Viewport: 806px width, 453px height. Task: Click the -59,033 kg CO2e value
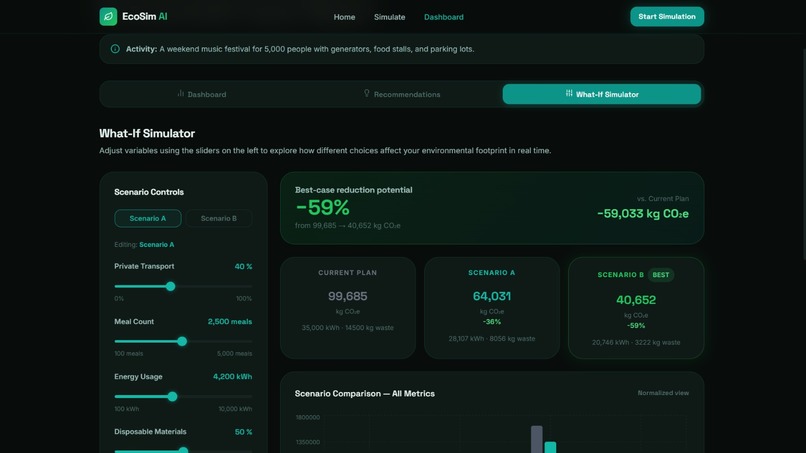coord(643,213)
